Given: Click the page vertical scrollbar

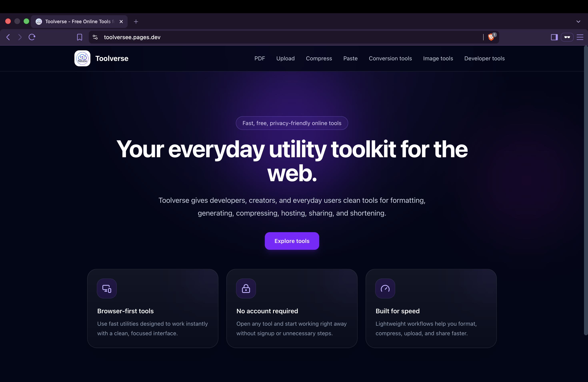Looking at the screenshot, I should (x=586, y=190).
